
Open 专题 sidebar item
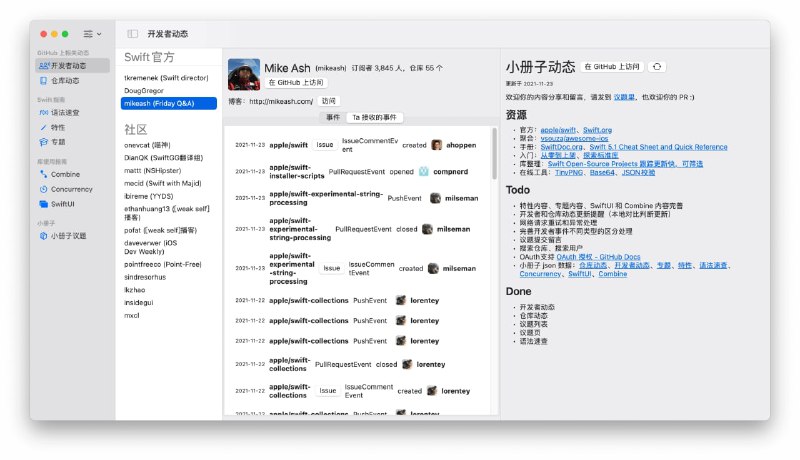(x=72, y=142)
